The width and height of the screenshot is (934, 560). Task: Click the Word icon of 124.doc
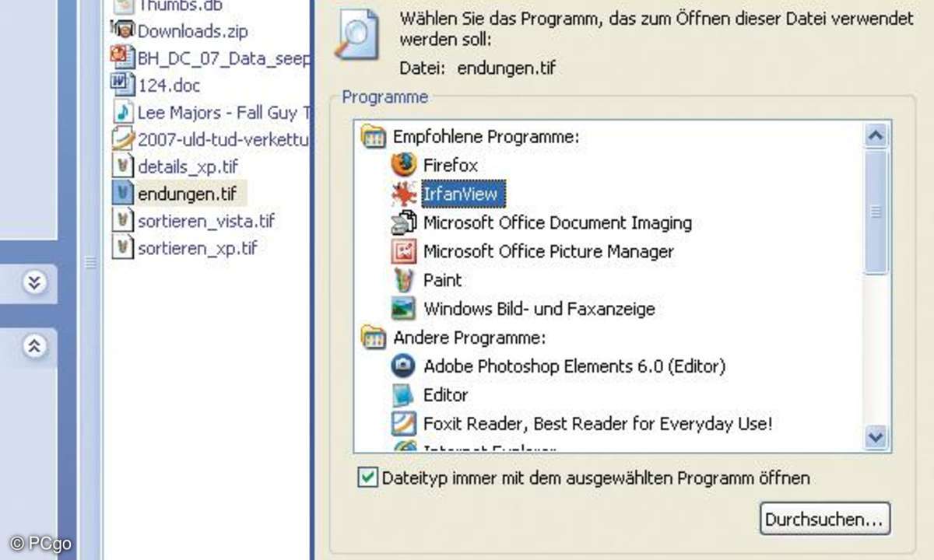click(x=123, y=82)
